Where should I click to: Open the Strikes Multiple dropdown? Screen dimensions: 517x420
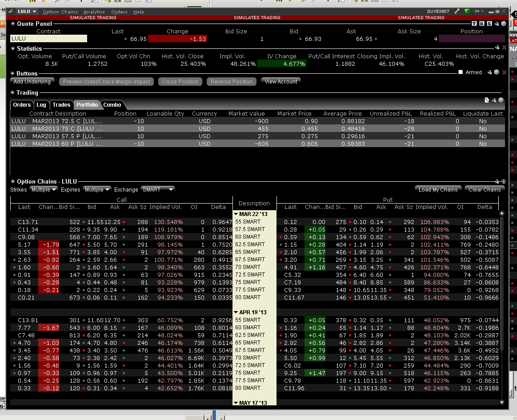(44, 190)
